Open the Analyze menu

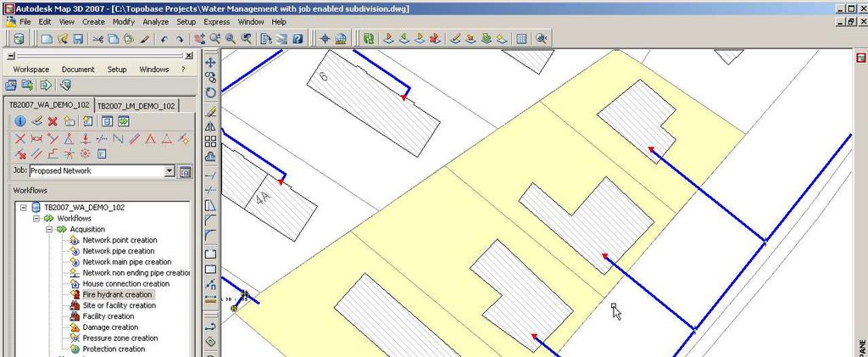pyautogui.click(x=156, y=22)
